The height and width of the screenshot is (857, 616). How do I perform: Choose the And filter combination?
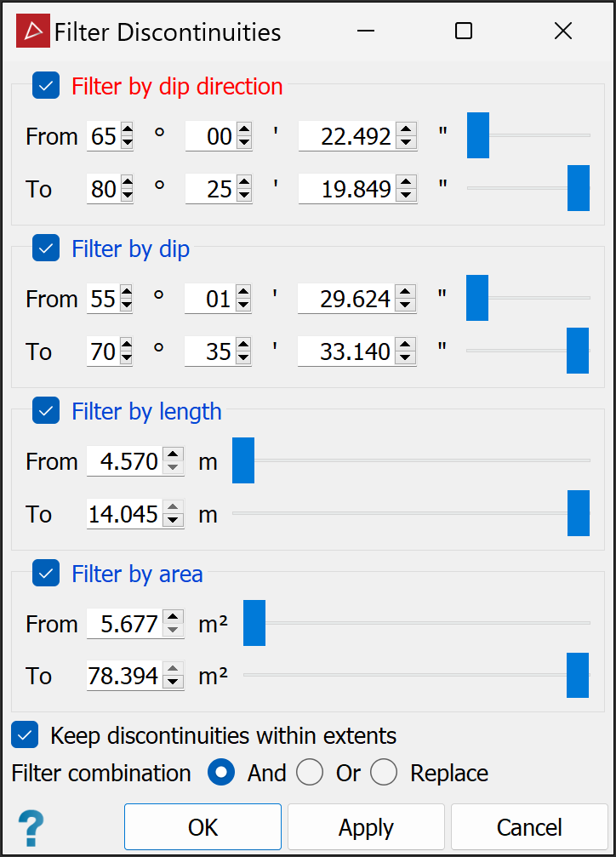point(222,773)
